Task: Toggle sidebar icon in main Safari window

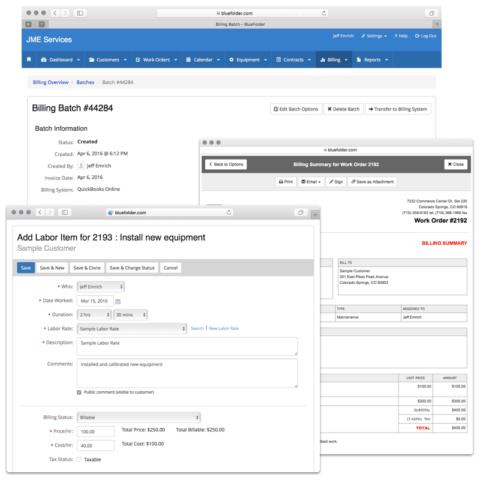Action: tap(80, 13)
